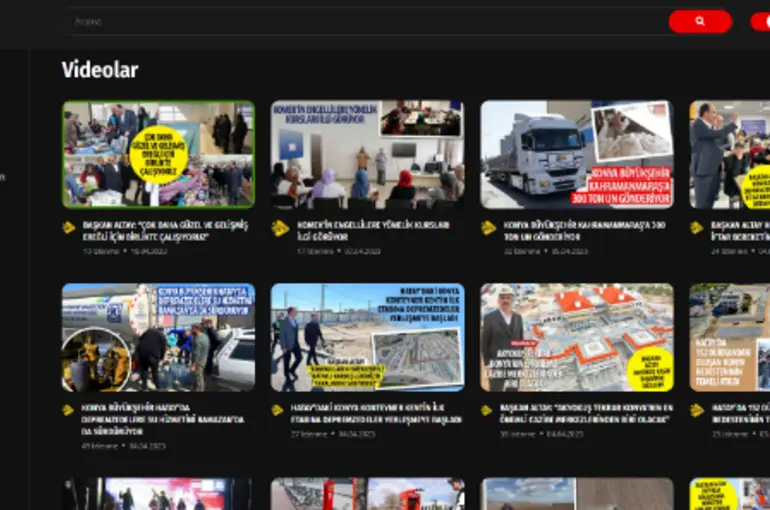
Task: Open the Hatay container city video thumbnail
Action: (x=367, y=337)
